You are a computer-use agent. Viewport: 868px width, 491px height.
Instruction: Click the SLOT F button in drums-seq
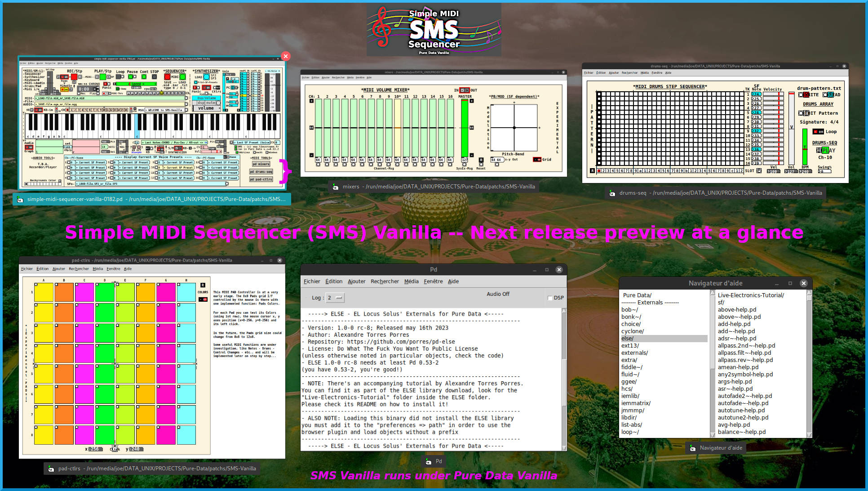tap(759, 170)
